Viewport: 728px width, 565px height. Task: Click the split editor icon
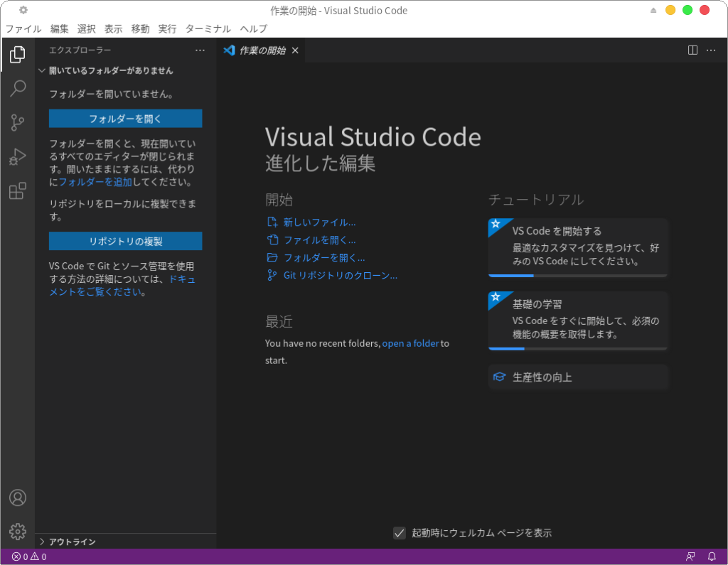point(692,50)
